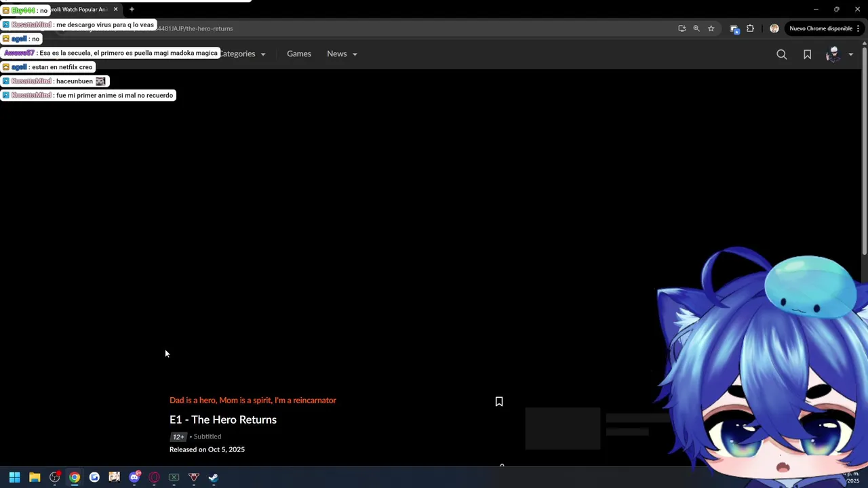Image resolution: width=868 pixels, height=488 pixels.
Task: Click the anime character app taskbar icon
Action: (x=114, y=477)
